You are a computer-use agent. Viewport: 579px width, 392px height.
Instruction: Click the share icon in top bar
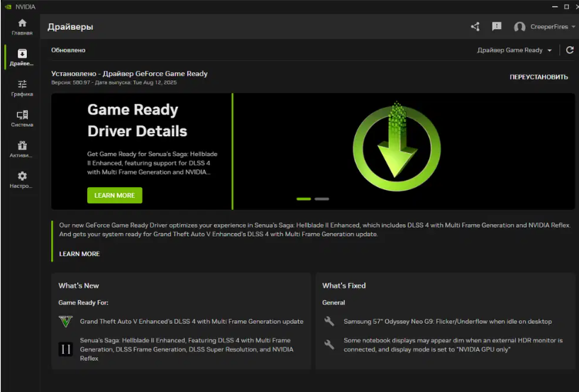(475, 27)
